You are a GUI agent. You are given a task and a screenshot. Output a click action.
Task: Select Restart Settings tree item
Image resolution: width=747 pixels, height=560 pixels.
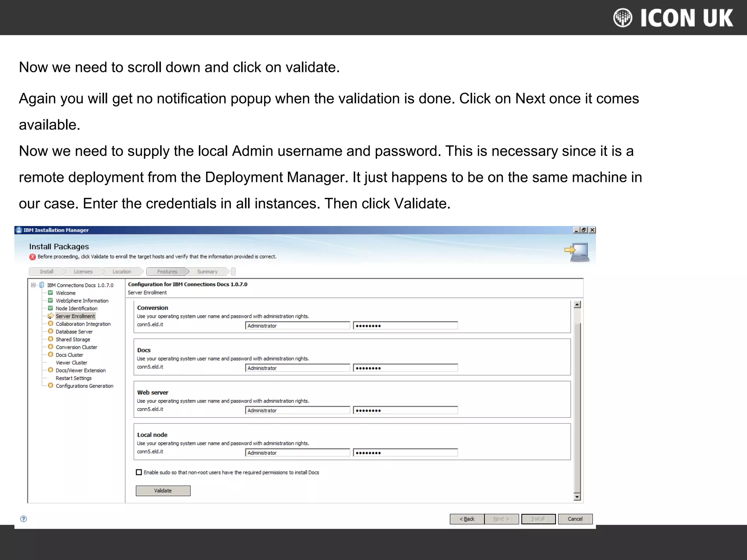[74, 378]
